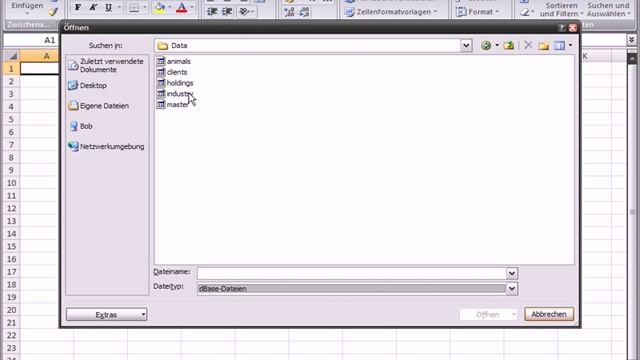This screenshot has height=360, width=640.
Task: Open the Views icon
Action: pos(559,45)
